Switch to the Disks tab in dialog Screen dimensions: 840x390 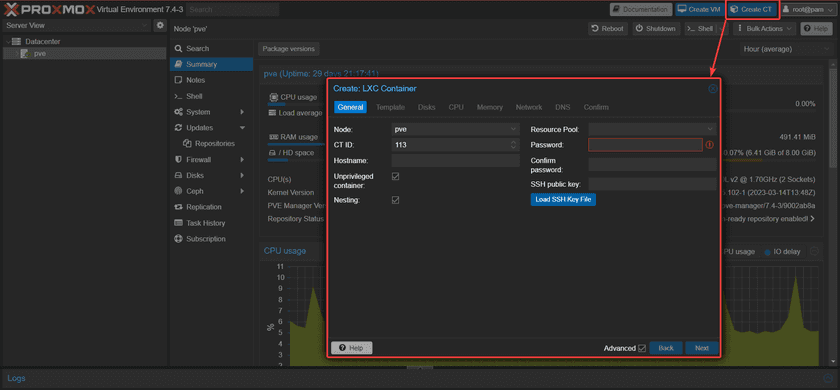pyautogui.click(x=426, y=107)
